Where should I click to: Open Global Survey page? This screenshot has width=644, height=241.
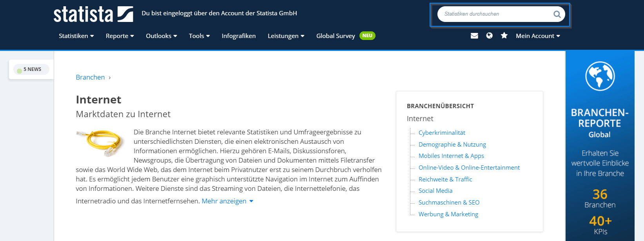[x=336, y=36]
